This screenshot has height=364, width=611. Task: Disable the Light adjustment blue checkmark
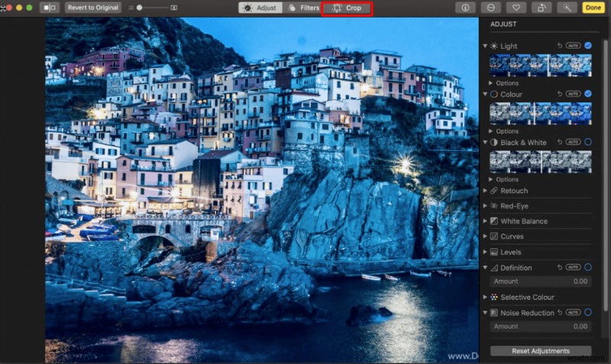click(x=588, y=46)
